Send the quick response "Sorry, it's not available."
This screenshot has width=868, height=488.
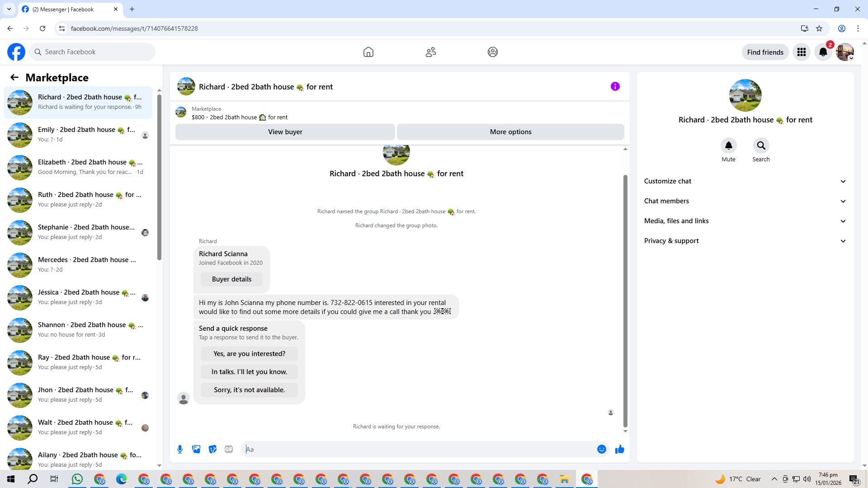(249, 390)
